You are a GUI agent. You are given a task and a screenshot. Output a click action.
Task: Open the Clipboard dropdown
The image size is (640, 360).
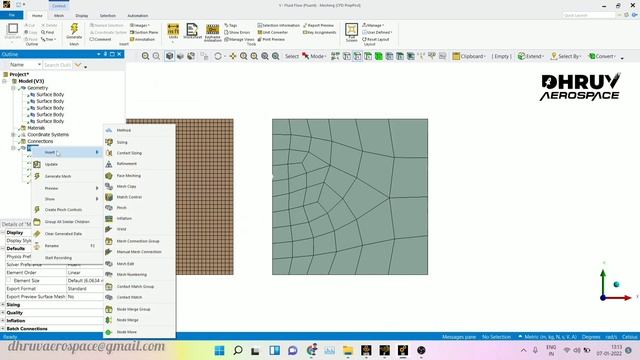[x=469, y=56]
